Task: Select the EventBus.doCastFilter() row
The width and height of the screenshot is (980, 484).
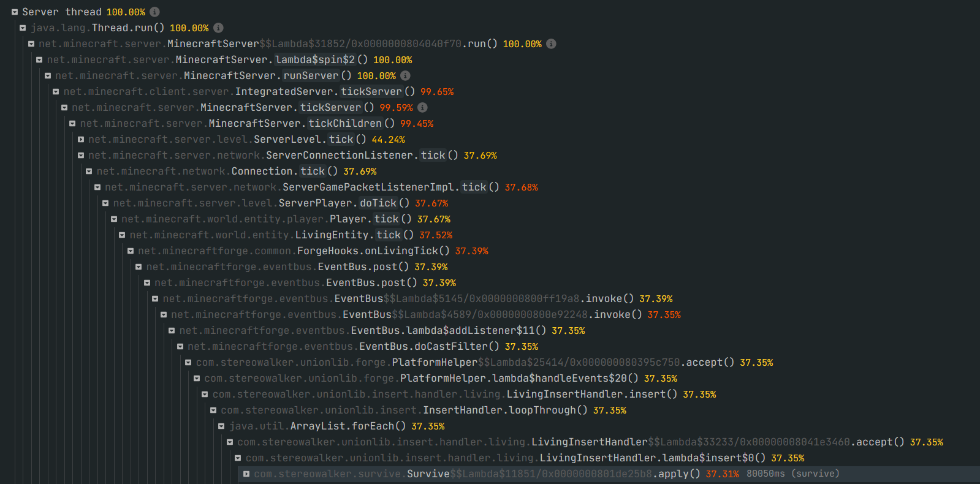Action: tap(363, 347)
